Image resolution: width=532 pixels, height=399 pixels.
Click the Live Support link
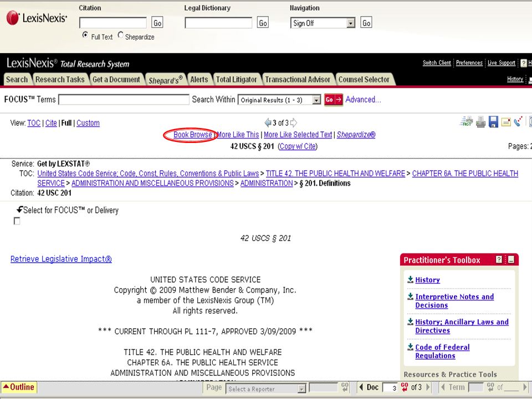pos(502,63)
